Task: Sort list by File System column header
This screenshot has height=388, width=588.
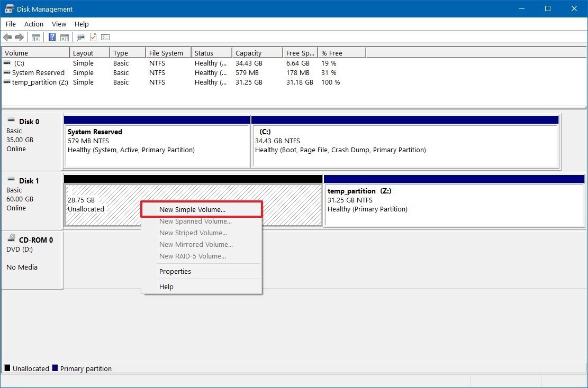Action: pos(166,53)
